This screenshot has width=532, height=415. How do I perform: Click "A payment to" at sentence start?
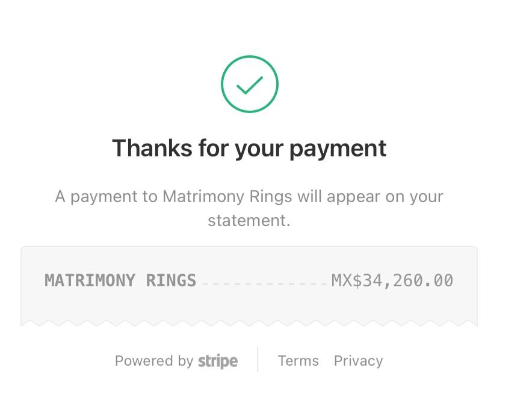point(106,197)
